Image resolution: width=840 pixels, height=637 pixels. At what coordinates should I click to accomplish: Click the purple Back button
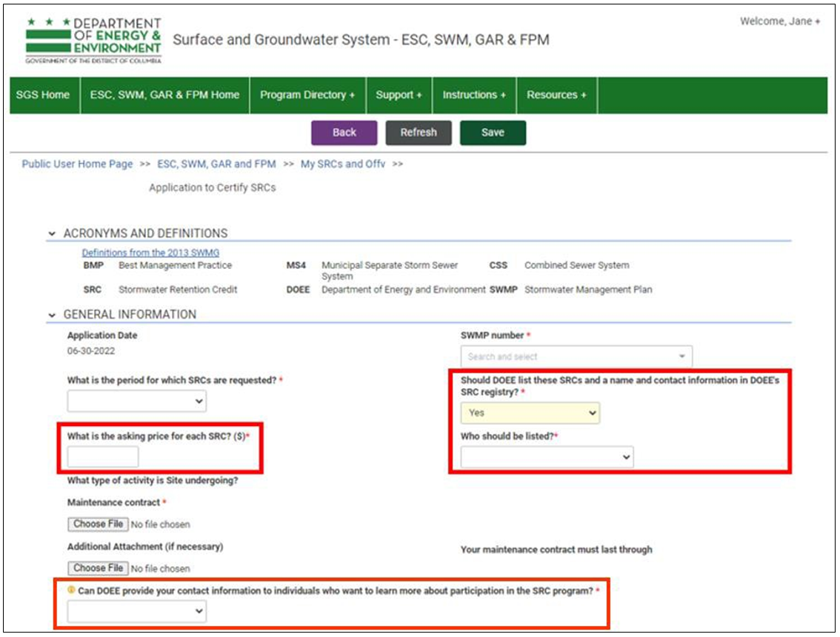click(344, 133)
